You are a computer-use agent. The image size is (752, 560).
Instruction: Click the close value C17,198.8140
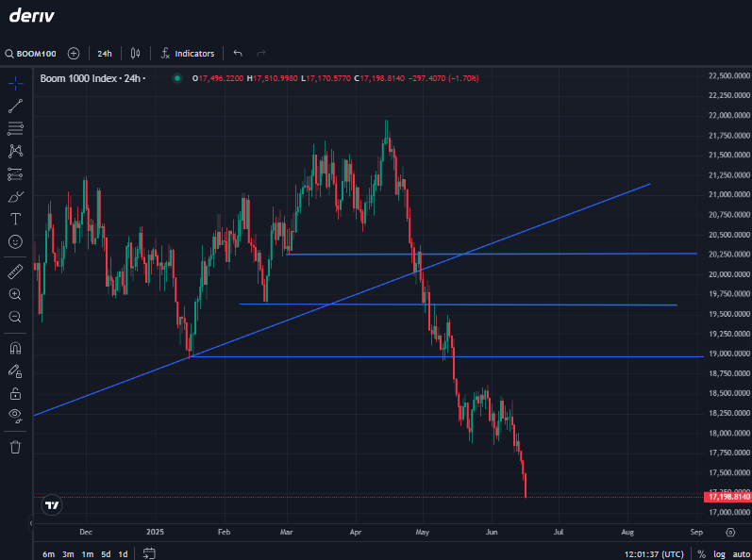tap(379, 78)
